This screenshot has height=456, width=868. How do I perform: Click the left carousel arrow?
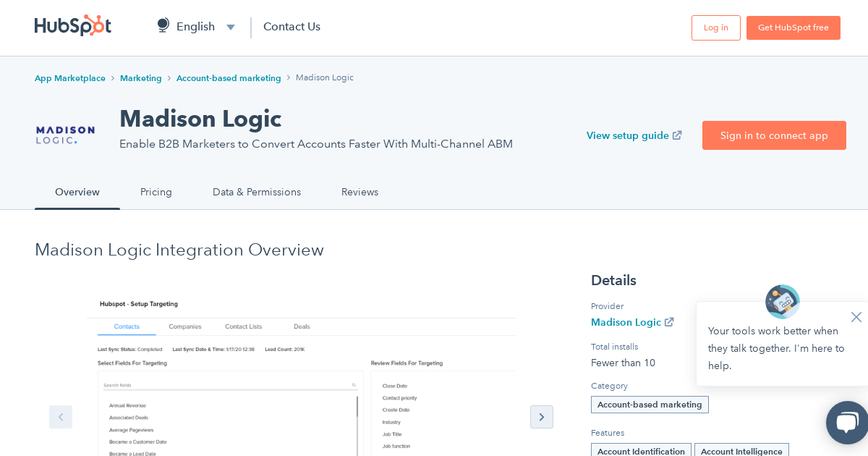61,417
